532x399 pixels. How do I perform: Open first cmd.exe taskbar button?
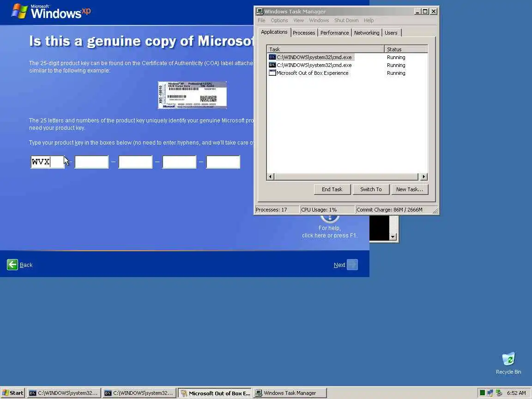pyautogui.click(x=63, y=393)
